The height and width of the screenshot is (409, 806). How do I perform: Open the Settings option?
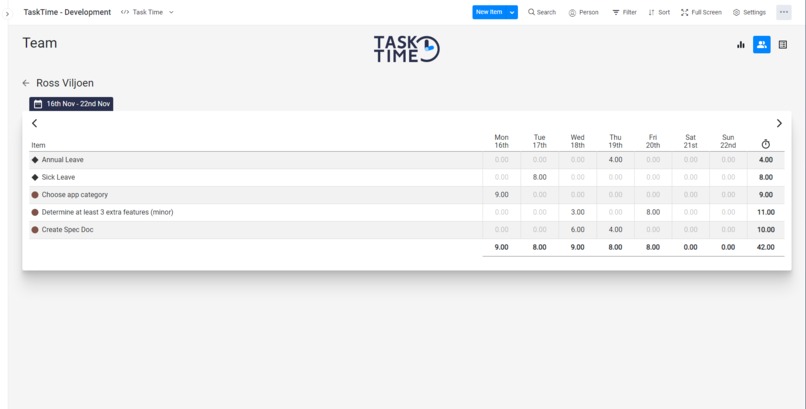point(749,12)
